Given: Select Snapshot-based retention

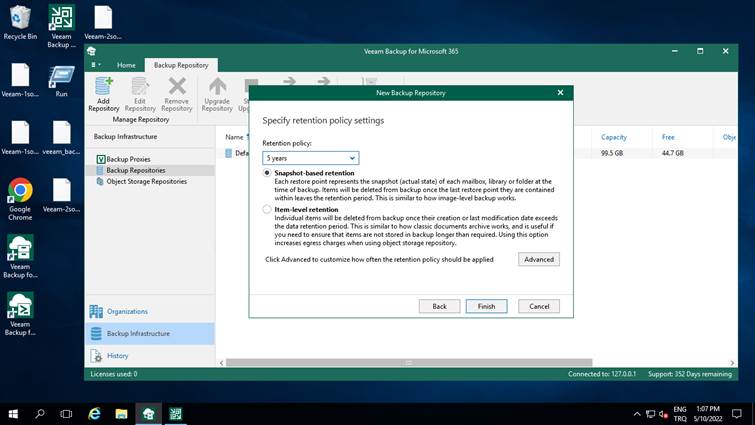Looking at the screenshot, I should point(267,173).
